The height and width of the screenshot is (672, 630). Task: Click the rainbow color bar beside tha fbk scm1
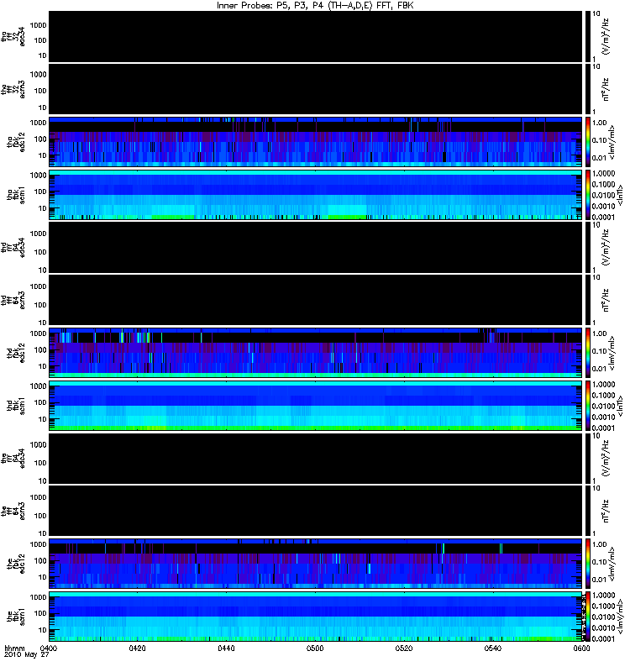[x=588, y=195]
